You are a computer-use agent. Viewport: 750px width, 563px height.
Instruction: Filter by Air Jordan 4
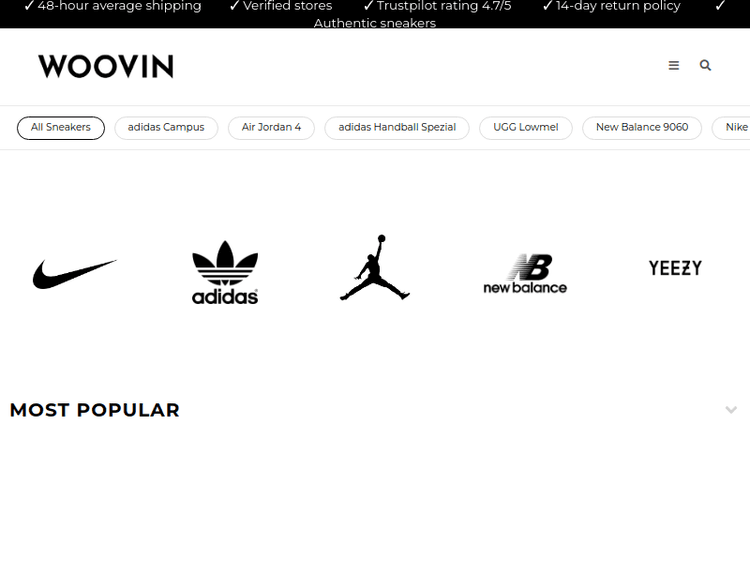pyautogui.click(x=271, y=128)
